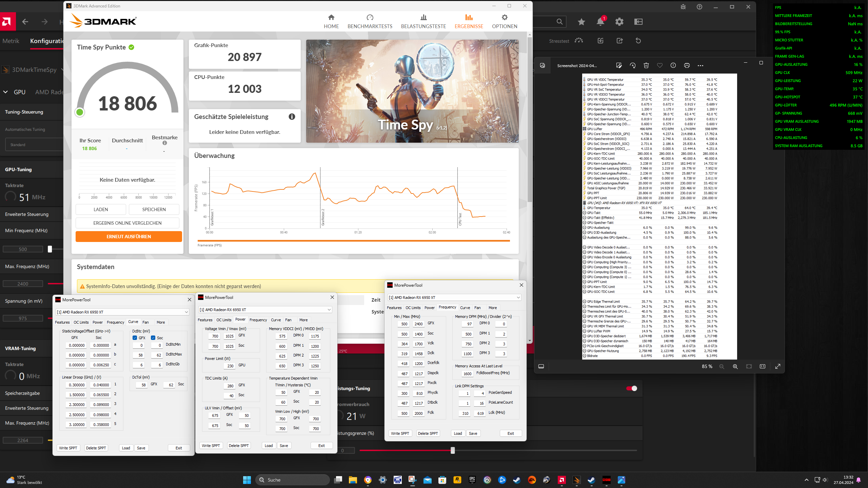
Task: Open GPU selection dropdown in Curve MorePowerTool
Action: 186,312
